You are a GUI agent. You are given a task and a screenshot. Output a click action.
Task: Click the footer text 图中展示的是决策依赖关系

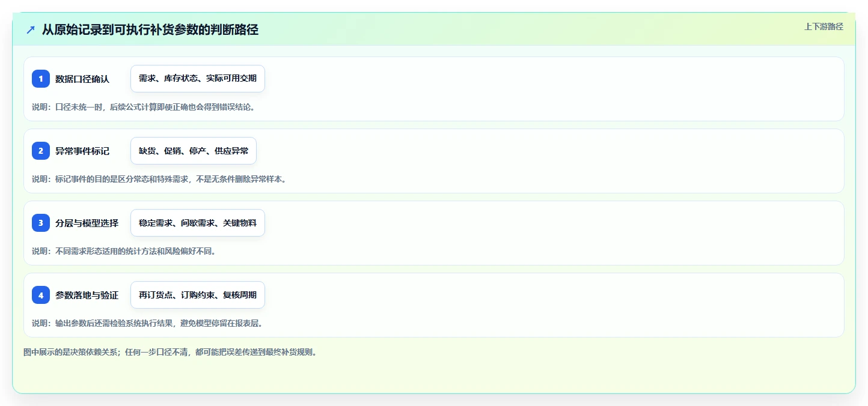click(170, 352)
